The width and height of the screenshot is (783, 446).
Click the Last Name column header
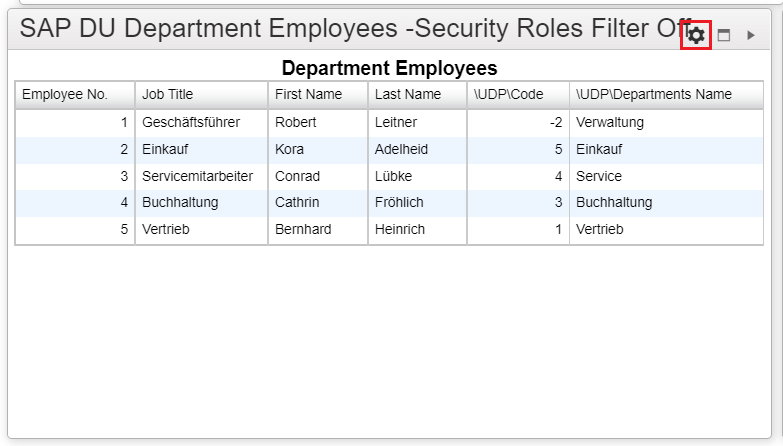pyautogui.click(x=417, y=94)
